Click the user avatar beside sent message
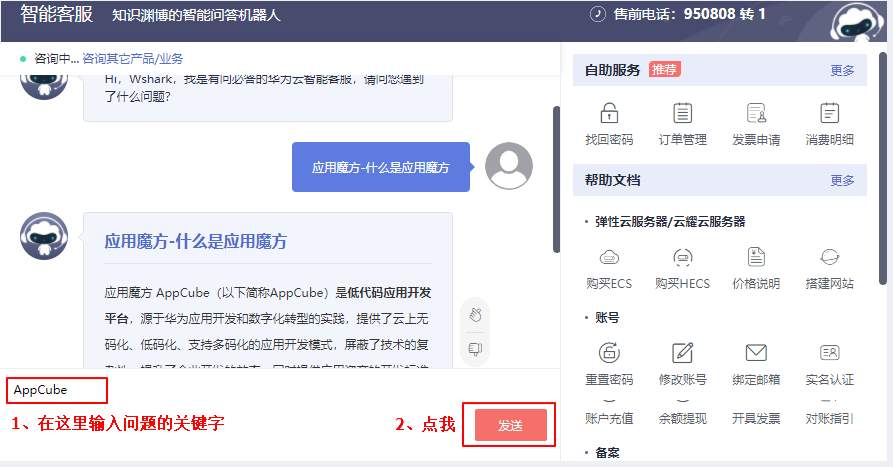 (509, 166)
